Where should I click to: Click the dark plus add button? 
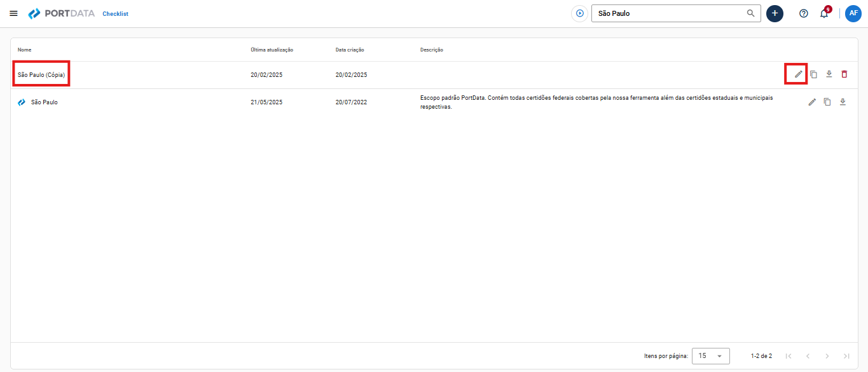pyautogui.click(x=775, y=13)
